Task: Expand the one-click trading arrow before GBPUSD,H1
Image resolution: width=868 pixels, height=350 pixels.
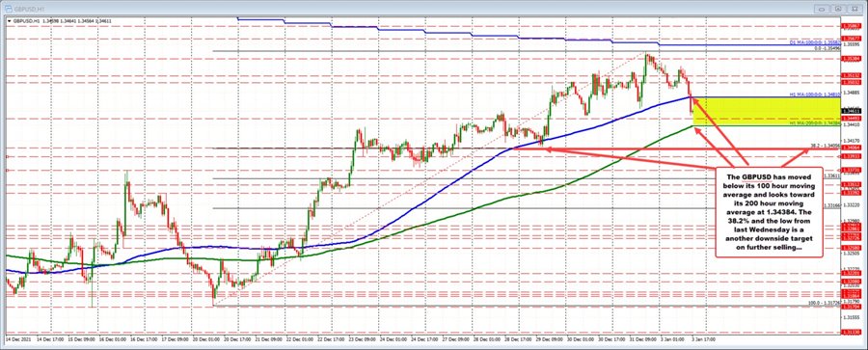Action: pos(9,20)
